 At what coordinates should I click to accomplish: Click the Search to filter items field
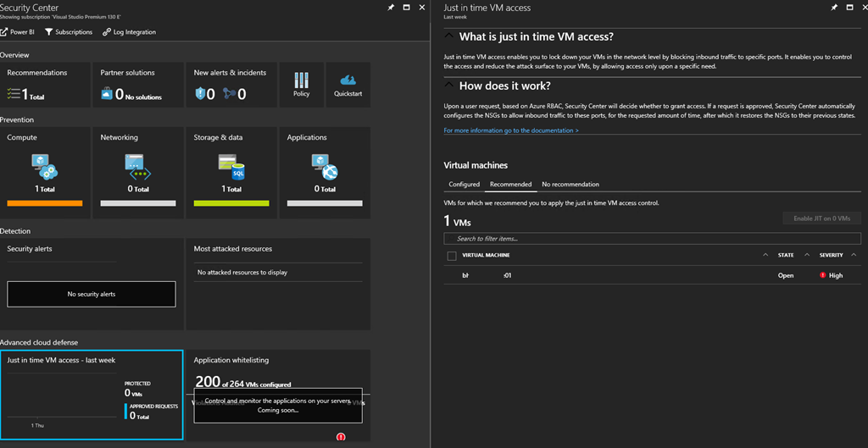click(x=653, y=239)
